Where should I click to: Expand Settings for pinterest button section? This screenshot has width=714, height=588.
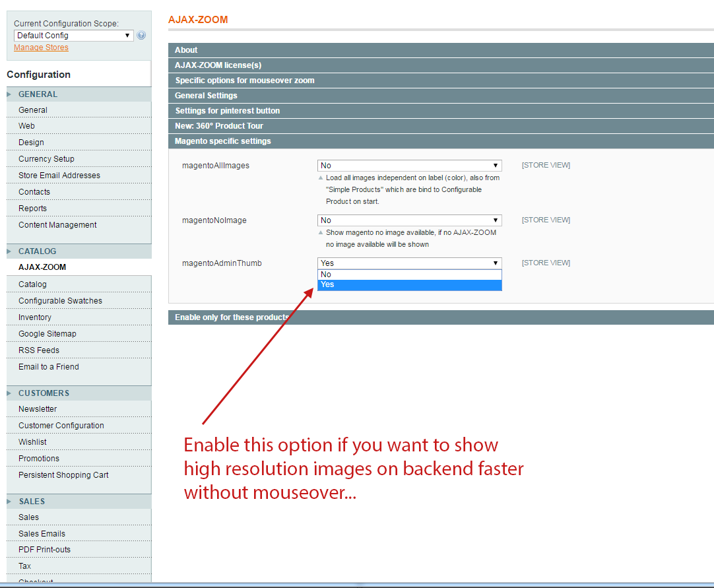coord(441,111)
